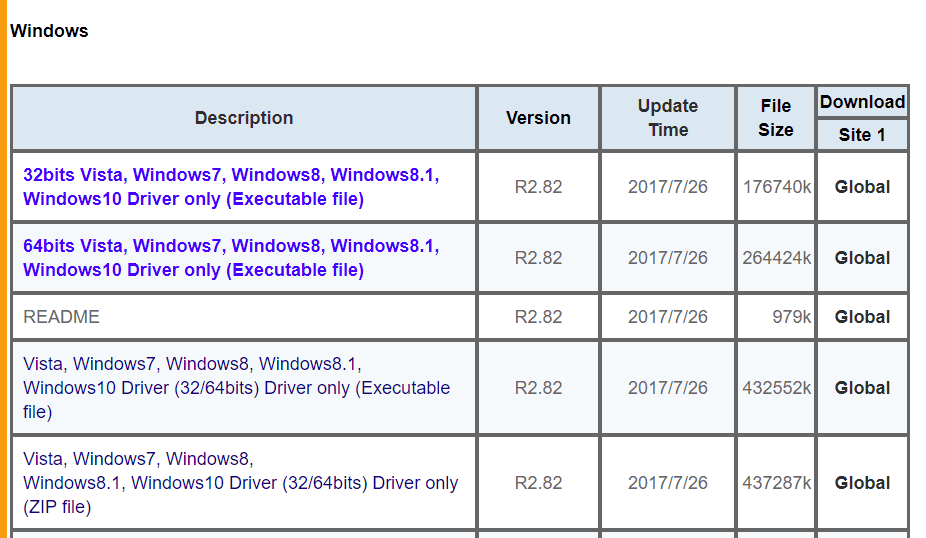Select the Update Time column header
The image size is (926, 538).
coord(668,118)
